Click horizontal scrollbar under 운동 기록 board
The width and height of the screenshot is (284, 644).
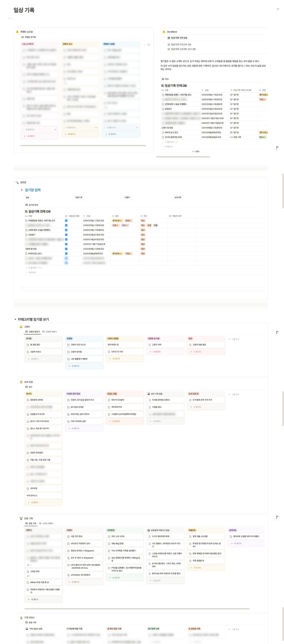tap(137, 609)
